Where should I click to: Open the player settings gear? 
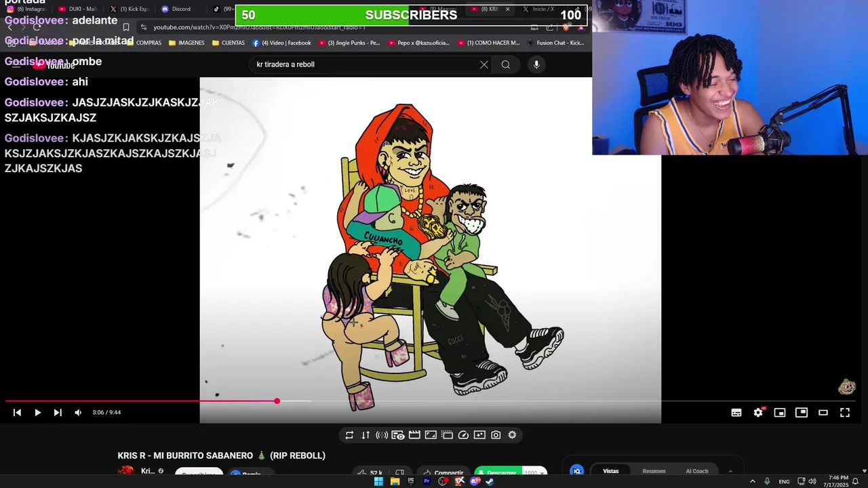pyautogui.click(x=758, y=412)
